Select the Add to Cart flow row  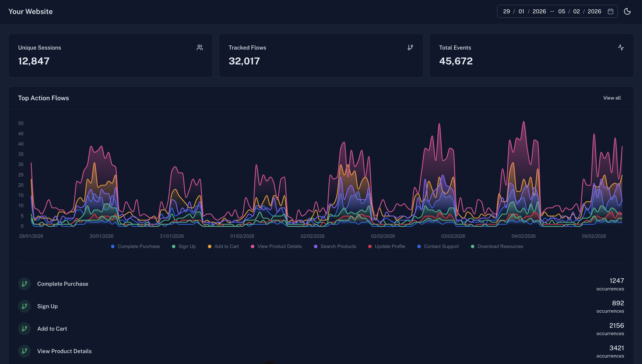[x=52, y=328]
